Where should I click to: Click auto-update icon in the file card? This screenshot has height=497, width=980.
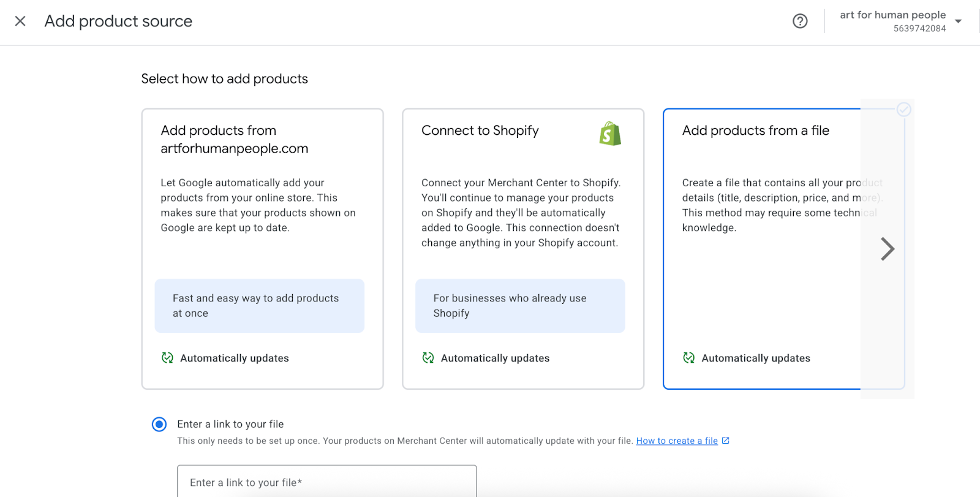[x=689, y=358]
